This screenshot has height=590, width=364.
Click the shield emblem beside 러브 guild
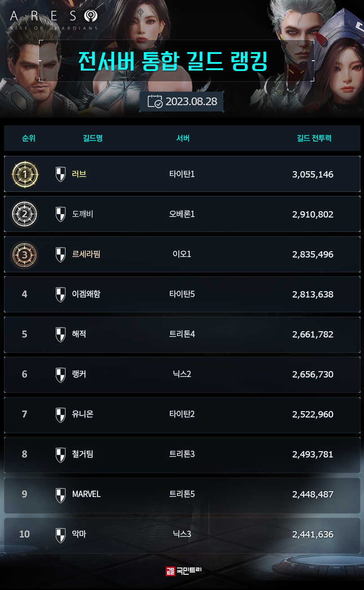[60, 174]
